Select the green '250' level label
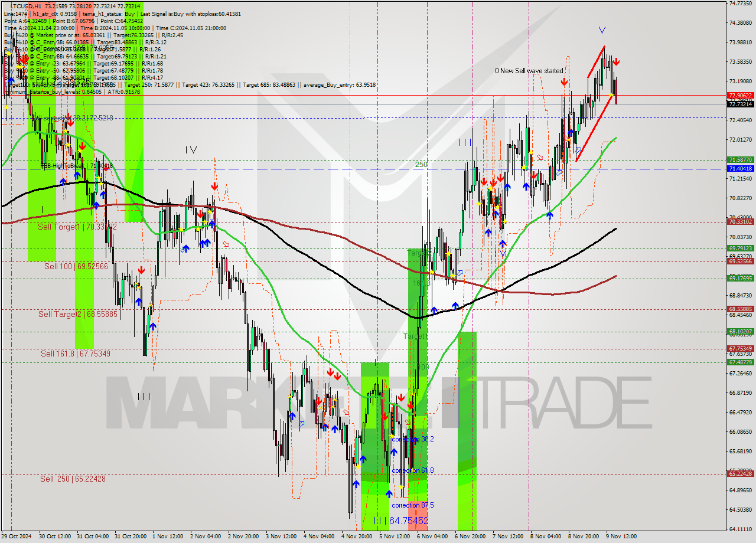 click(421, 165)
